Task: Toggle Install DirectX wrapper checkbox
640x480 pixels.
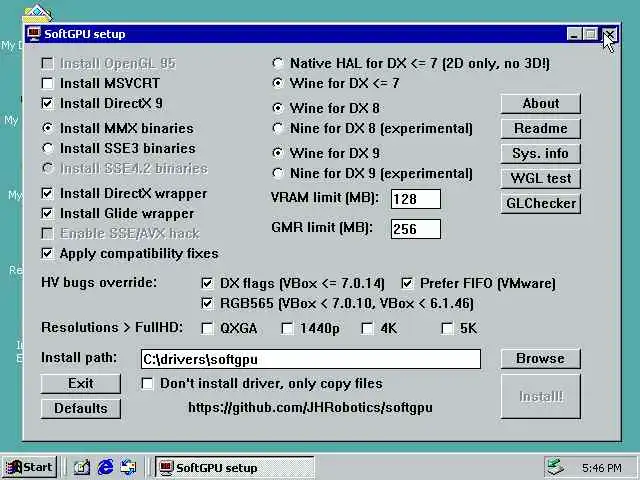Action: 48,193
